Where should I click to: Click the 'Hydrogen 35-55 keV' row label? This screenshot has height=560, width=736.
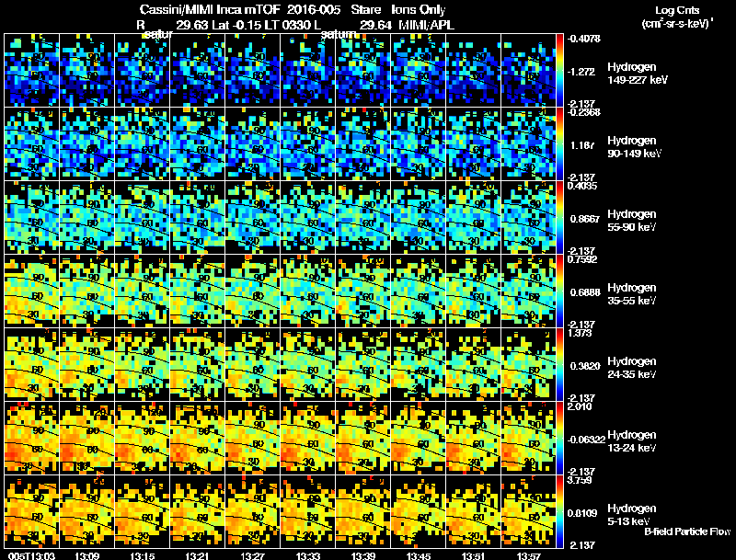pos(632,294)
